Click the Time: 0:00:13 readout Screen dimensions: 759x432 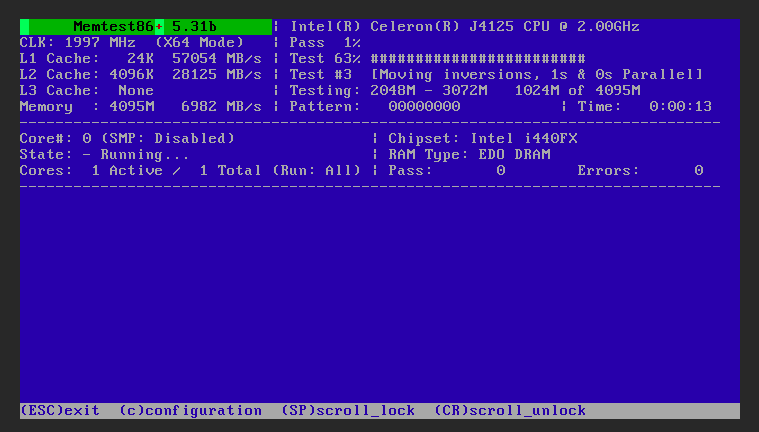coord(644,107)
